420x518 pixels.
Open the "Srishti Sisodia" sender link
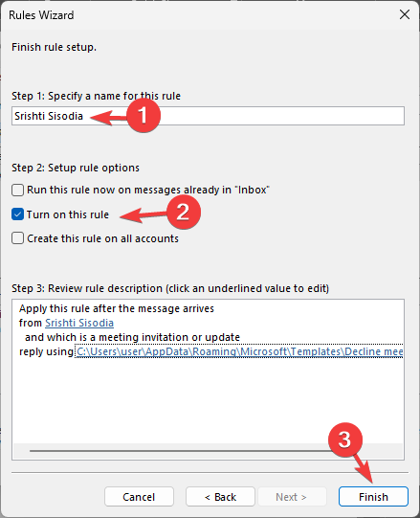tap(79, 323)
